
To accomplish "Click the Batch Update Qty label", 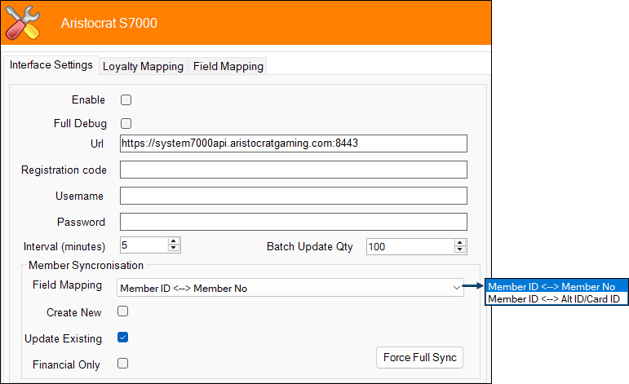I will pyautogui.click(x=310, y=246).
